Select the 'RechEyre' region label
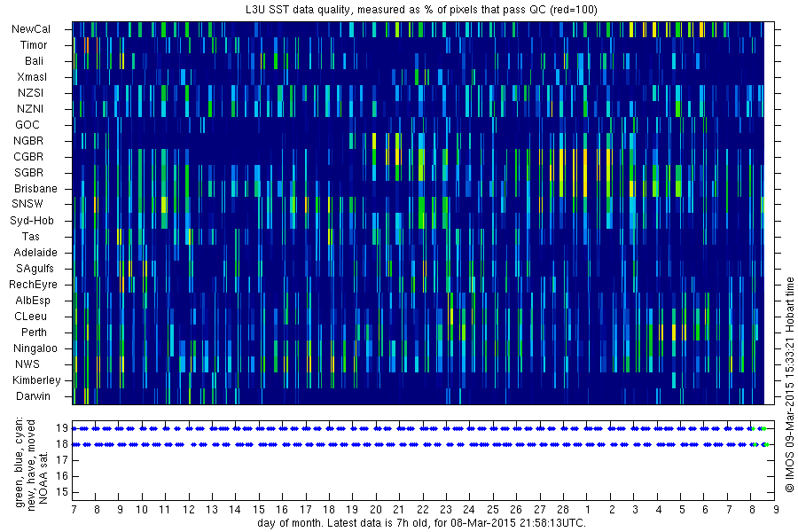This screenshot has height=532, width=798. coord(33,284)
